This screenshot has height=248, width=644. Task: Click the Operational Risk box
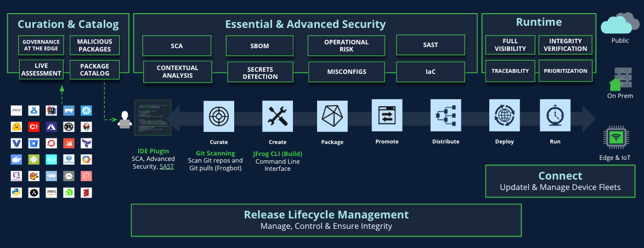click(x=346, y=45)
